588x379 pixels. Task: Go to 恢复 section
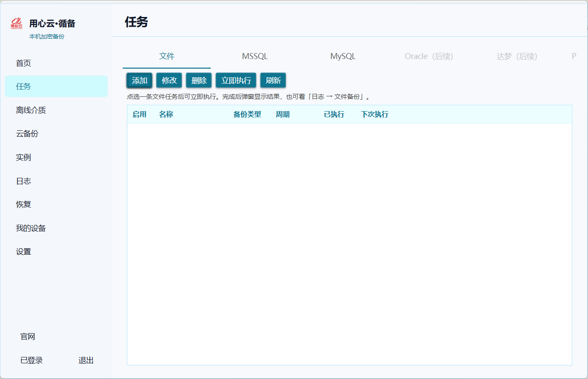(23, 205)
